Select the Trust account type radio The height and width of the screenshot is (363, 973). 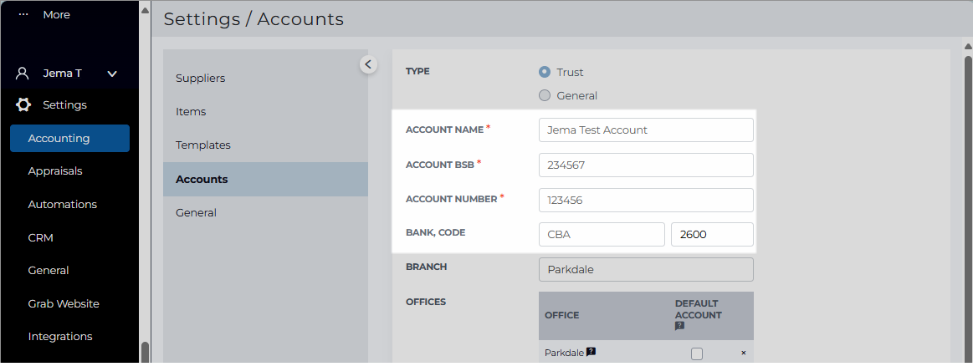pos(544,72)
